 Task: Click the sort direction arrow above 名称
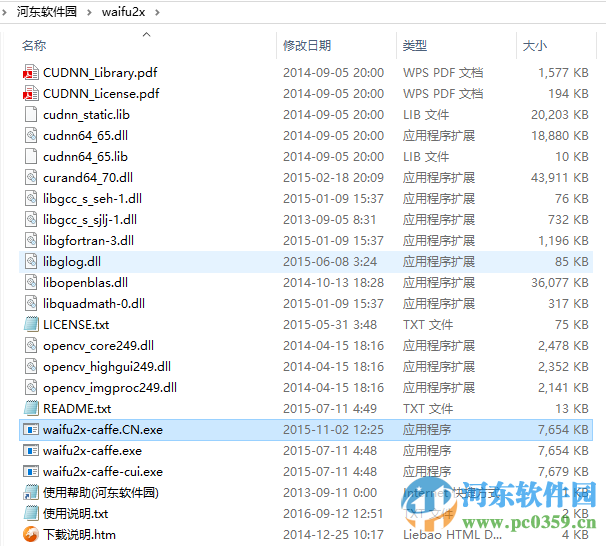[x=146, y=34]
